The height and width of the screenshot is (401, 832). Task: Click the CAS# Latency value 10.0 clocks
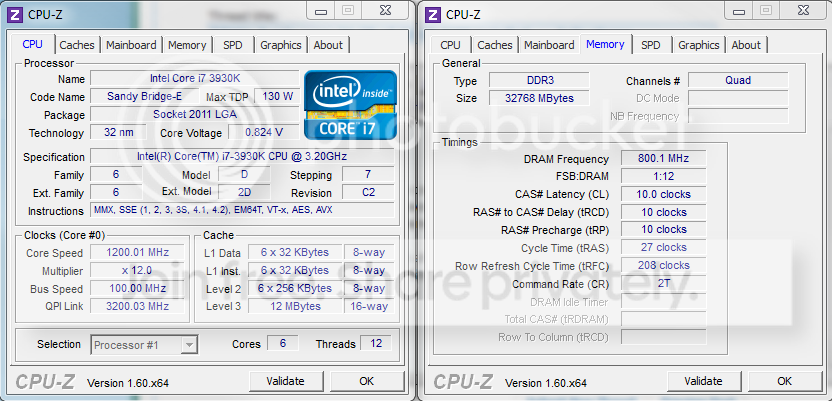tap(663, 194)
